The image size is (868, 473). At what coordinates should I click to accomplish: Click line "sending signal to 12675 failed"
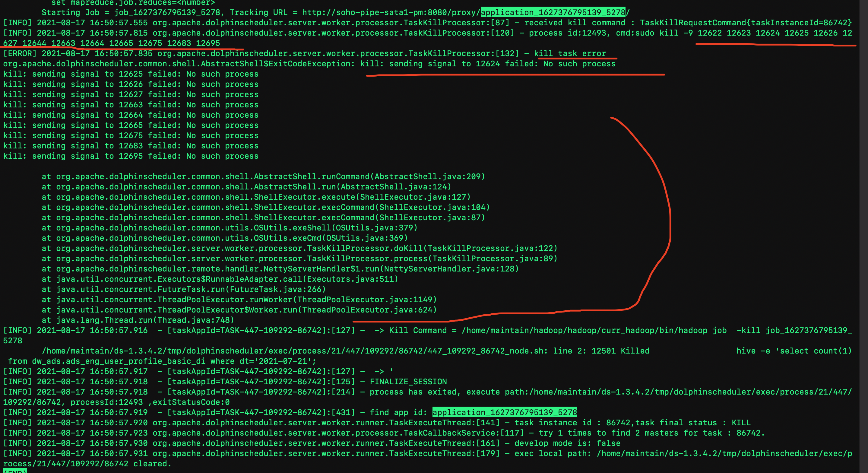point(131,135)
